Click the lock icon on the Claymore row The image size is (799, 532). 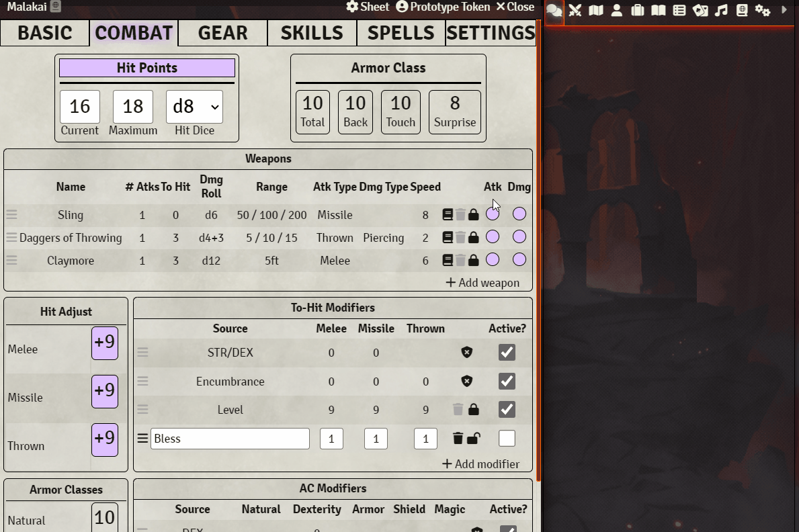point(473,261)
